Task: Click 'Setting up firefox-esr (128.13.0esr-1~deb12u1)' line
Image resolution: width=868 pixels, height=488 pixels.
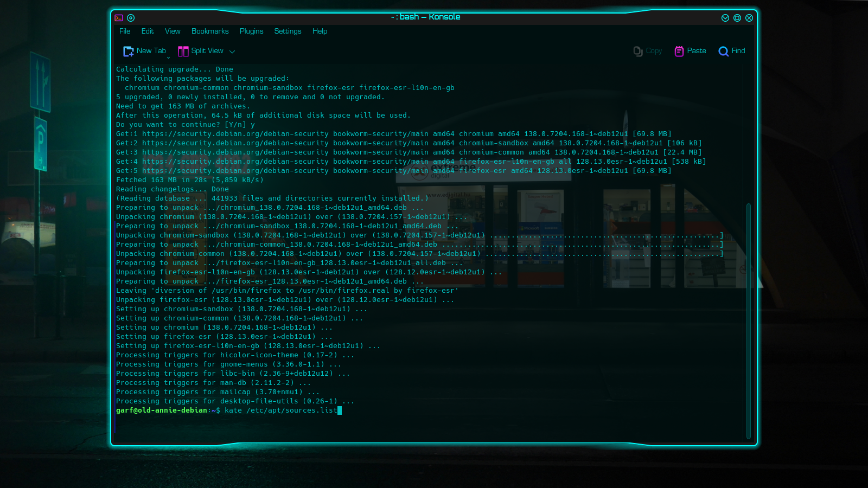Action: 225,337
